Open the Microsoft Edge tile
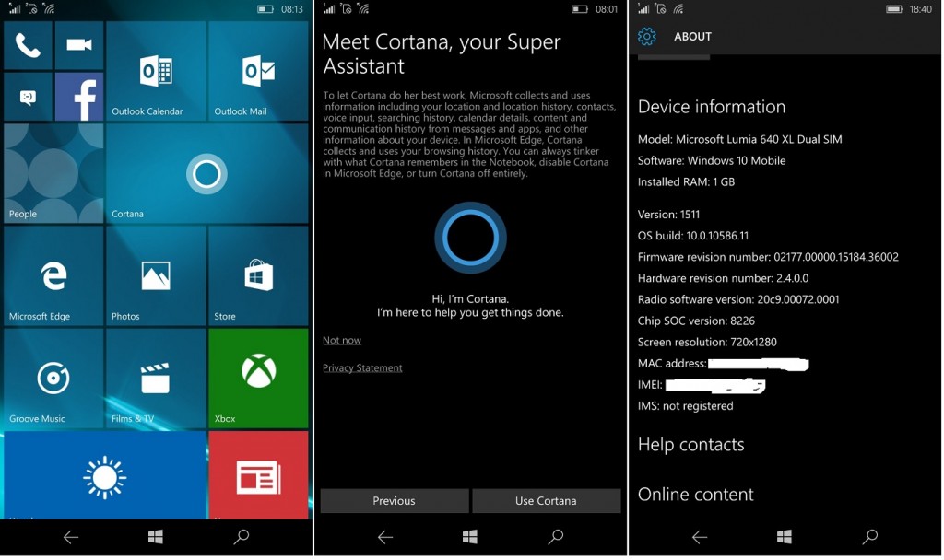Image resolution: width=944 pixels, height=560 pixels. click(53, 275)
